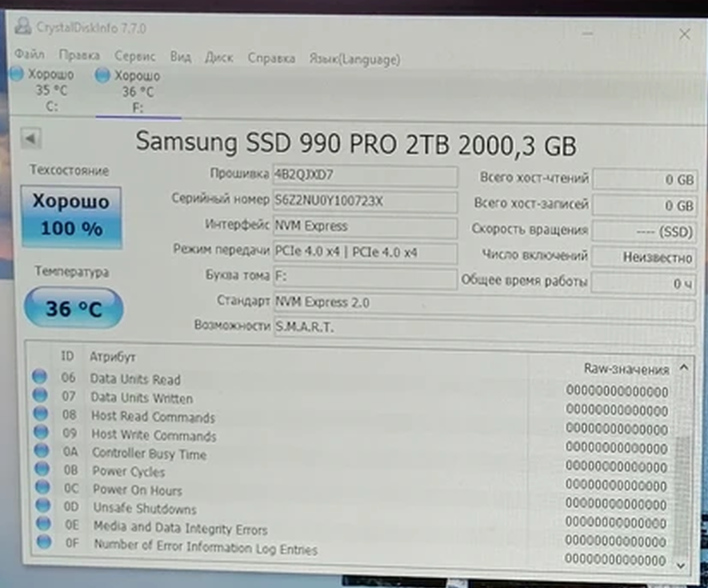
Task: Select the Data Units Read attribute name
Action: pos(135,379)
